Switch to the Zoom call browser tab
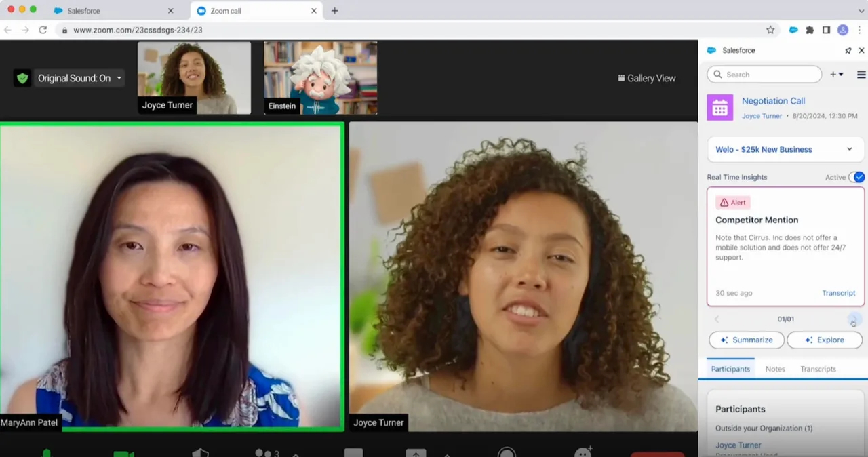Viewport: 868px width, 457px height. [256, 11]
